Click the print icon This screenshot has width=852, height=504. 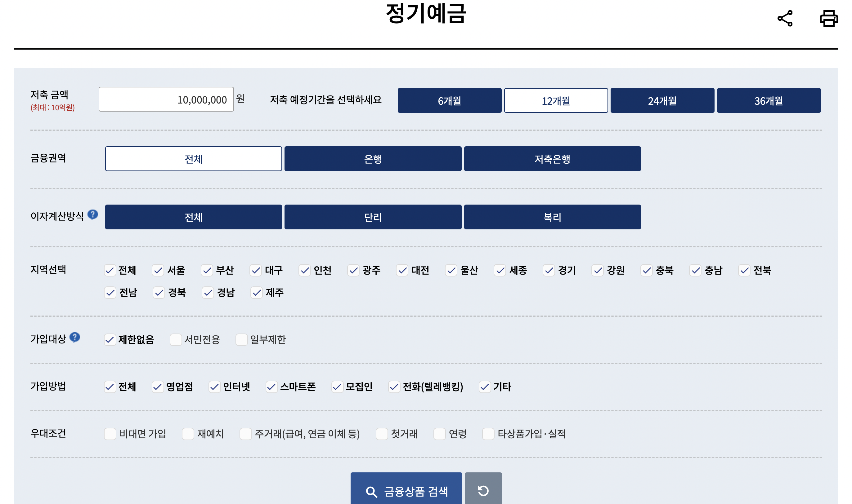click(829, 19)
